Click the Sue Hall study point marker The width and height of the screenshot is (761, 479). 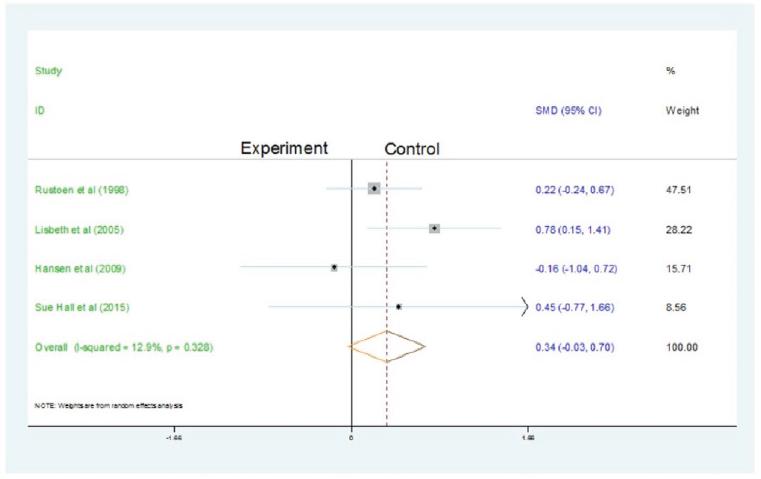pos(398,307)
